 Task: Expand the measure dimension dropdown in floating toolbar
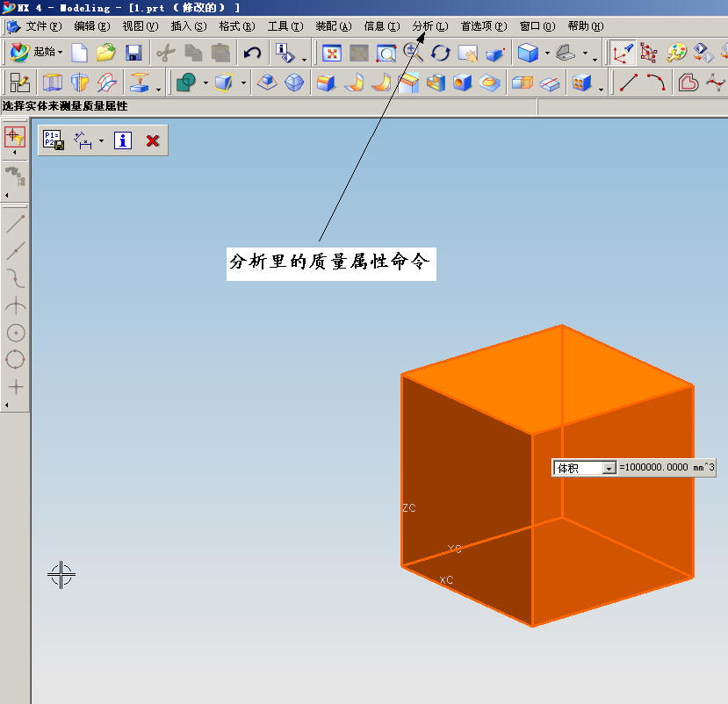(101, 140)
